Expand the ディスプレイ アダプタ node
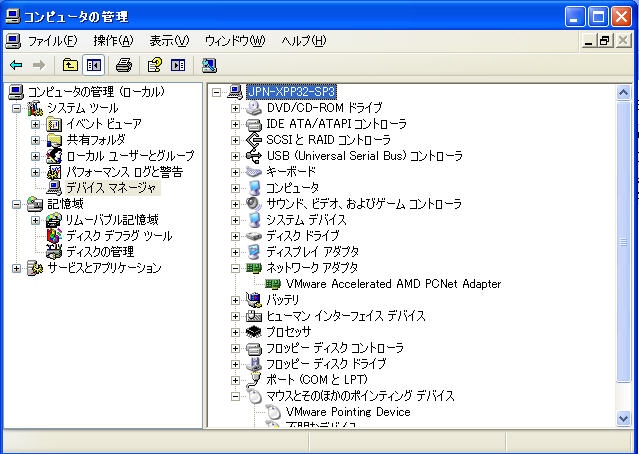Screen dimensions: 639x454 (x=236, y=252)
